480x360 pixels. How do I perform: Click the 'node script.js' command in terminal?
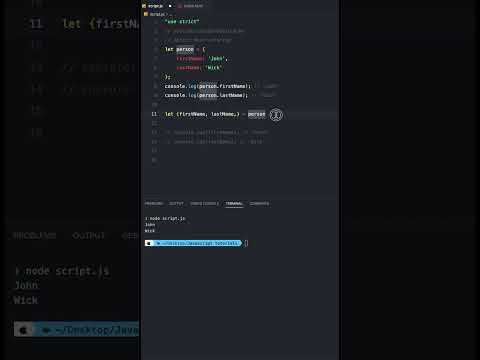(x=167, y=218)
